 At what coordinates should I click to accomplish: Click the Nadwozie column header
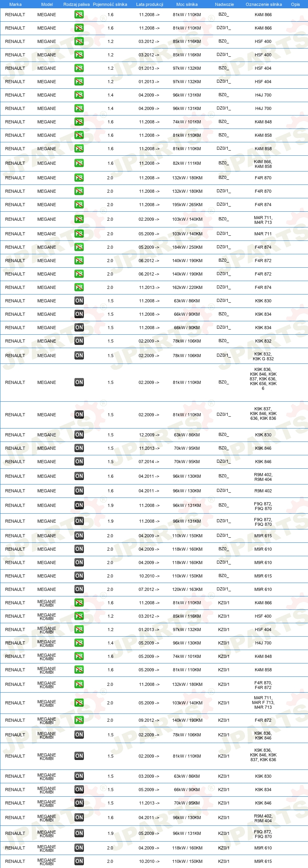click(225, 4)
